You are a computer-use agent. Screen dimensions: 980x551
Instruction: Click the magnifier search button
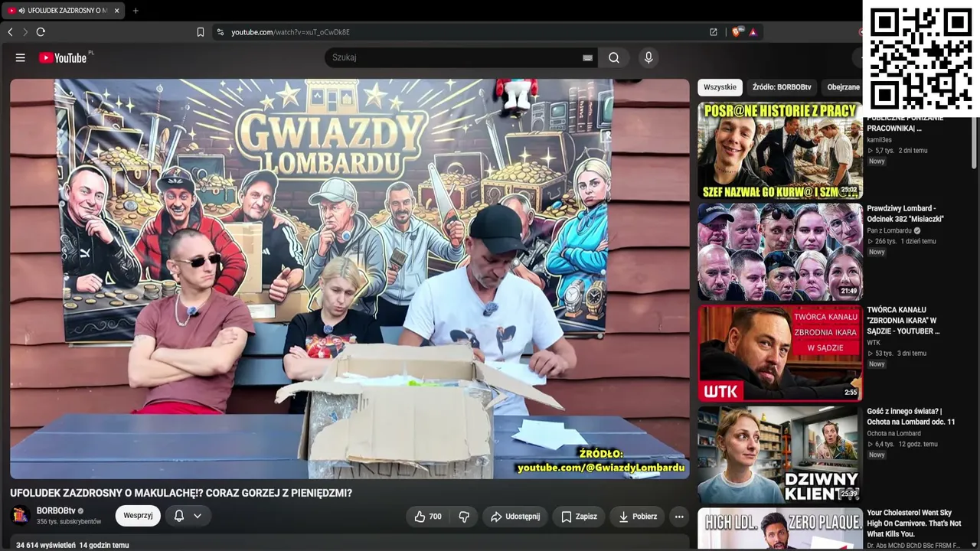614,57
